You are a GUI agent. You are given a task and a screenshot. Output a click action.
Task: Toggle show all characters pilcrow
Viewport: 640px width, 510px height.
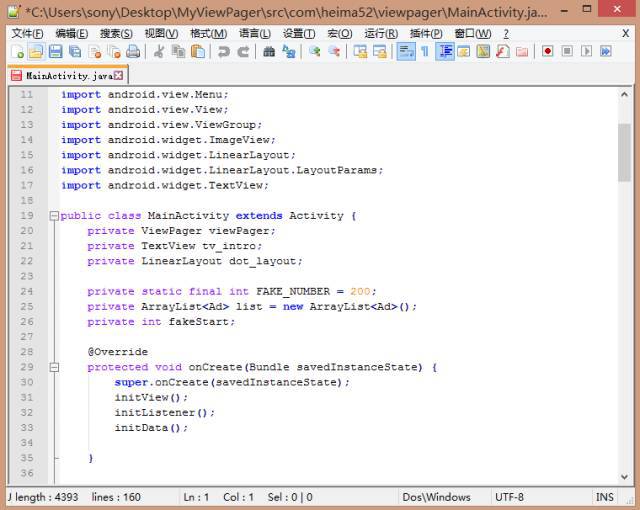[425, 52]
